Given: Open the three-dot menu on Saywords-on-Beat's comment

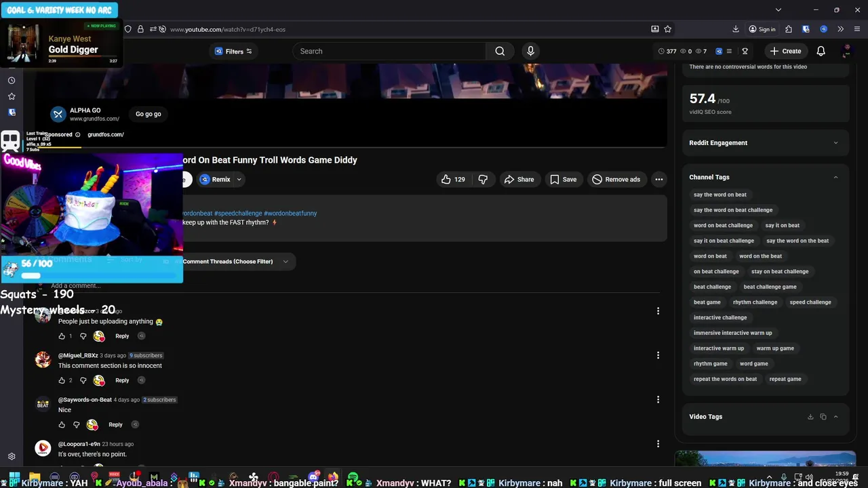Looking at the screenshot, I should pos(658,400).
